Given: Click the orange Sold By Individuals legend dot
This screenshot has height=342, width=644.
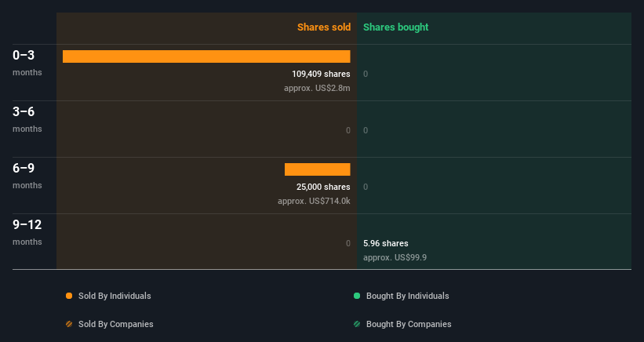Looking at the screenshot, I should pyautogui.click(x=69, y=296).
